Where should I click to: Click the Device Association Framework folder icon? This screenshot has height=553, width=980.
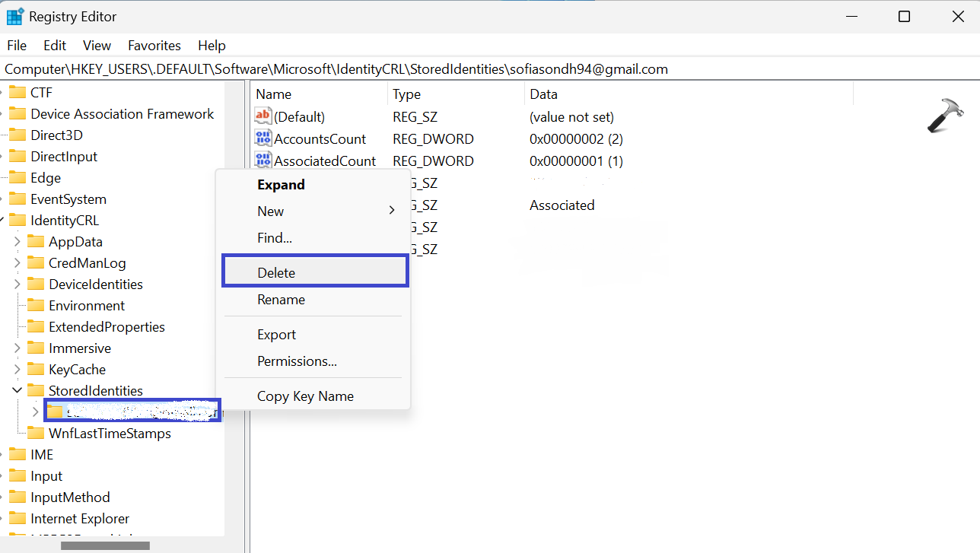point(17,113)
